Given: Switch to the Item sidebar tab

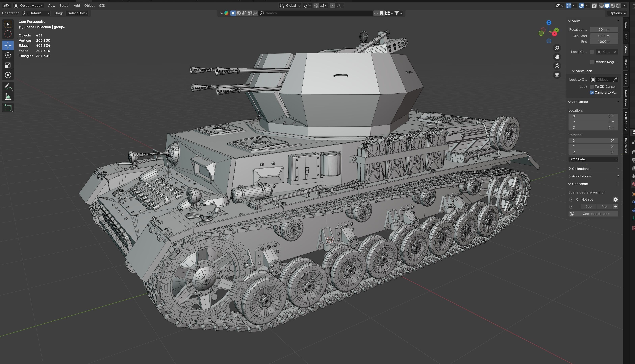Looking at the screenshot, I should pos(625,24).
